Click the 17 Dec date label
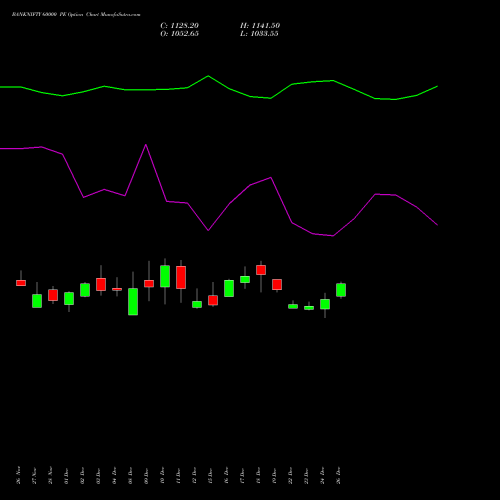This screenshot has width=500, height=500. tap(242, 475)
